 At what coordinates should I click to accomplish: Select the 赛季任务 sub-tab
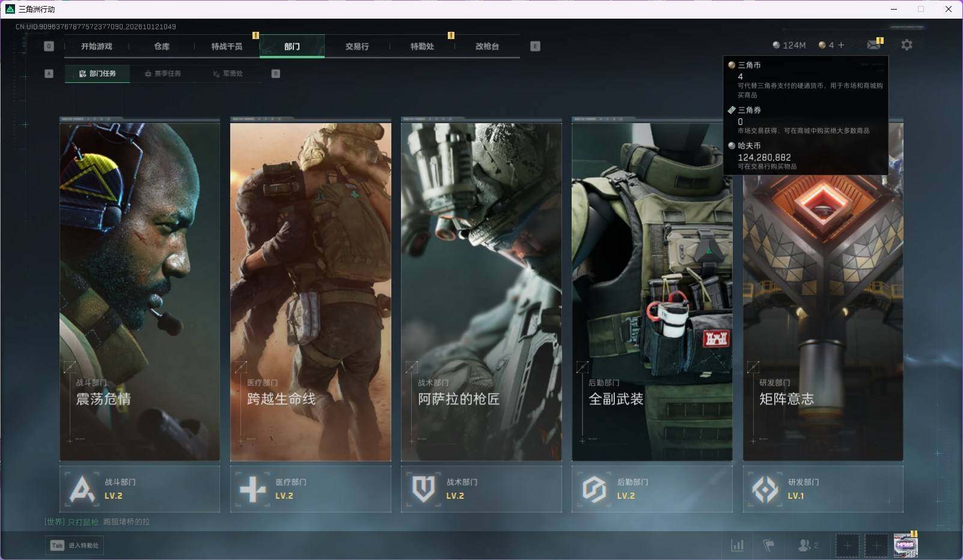click(x=163, y=73)
